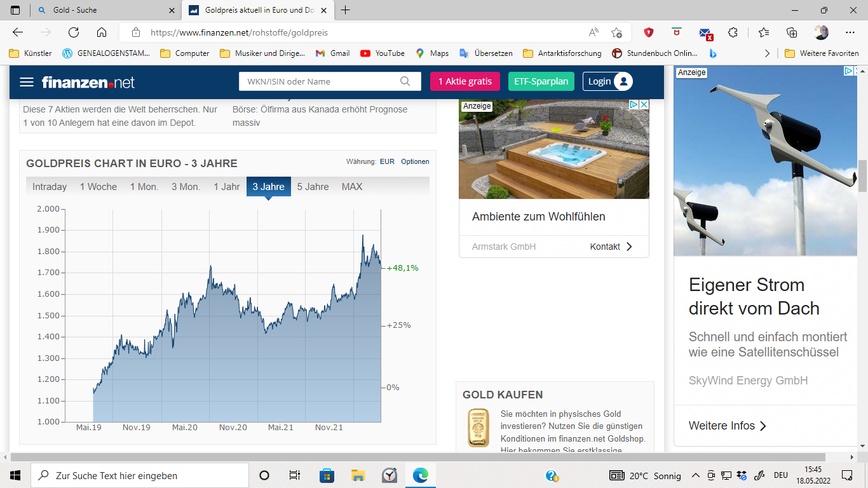Open the Windows Start menu

(x=15, y=475)
